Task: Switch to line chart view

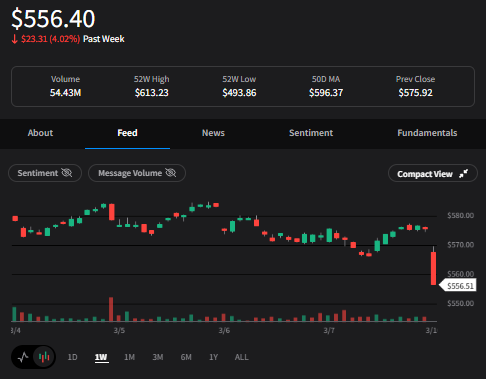Action: pyautogui.click(x=23, y=357)
